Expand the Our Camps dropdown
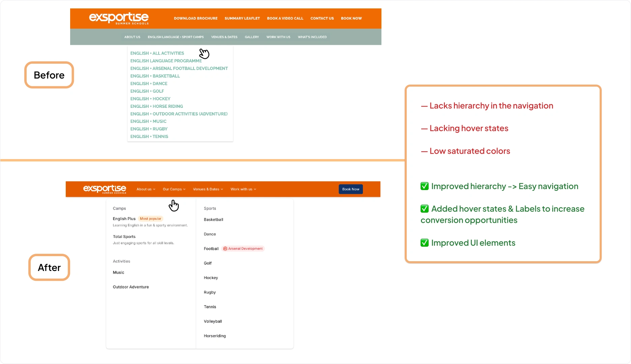Viewport: 631px width, 364px height. (x=174, y=189)
